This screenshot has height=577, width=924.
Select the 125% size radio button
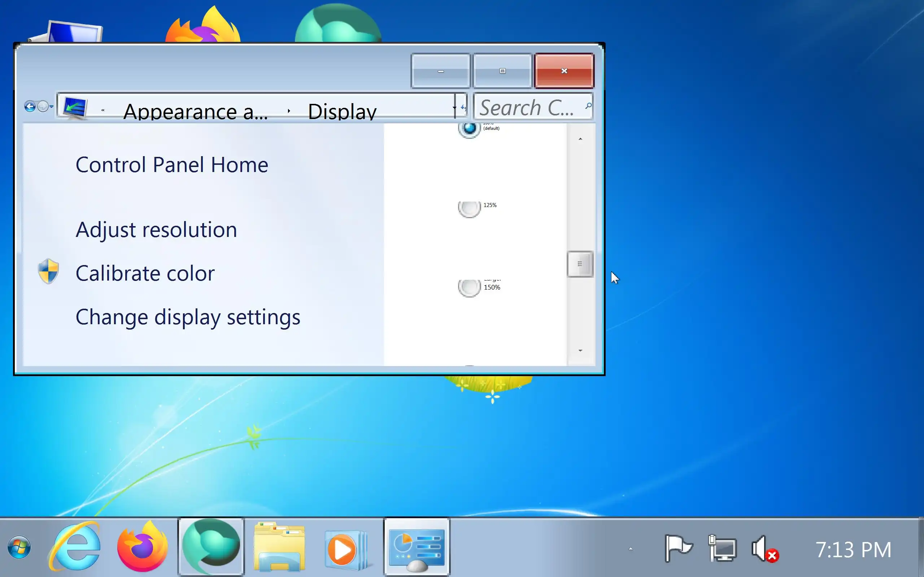(x=469, y=208)
